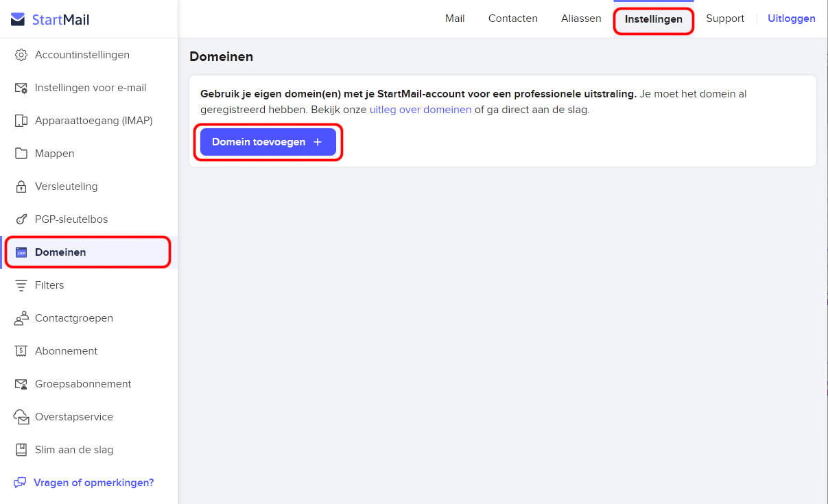Select the Instellingen tab

click(654, 19)
